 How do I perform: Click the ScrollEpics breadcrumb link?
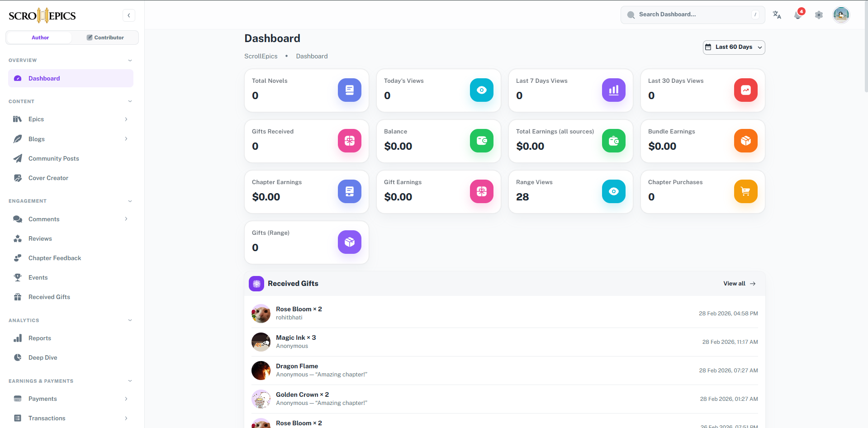[x=261, y=56]
